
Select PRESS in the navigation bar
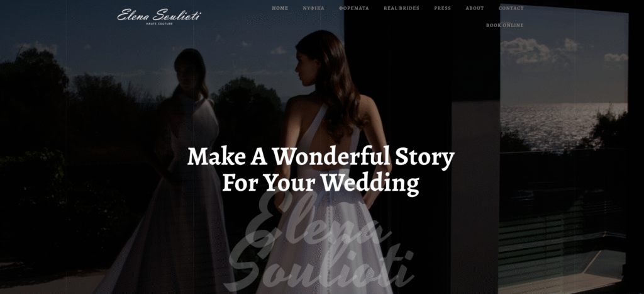pos(442,8)
